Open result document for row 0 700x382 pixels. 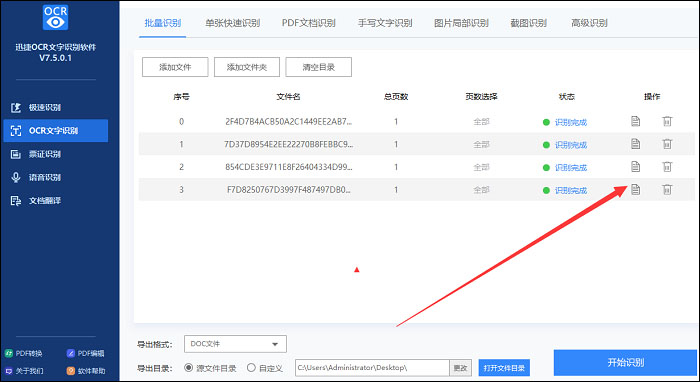point(635,121)
